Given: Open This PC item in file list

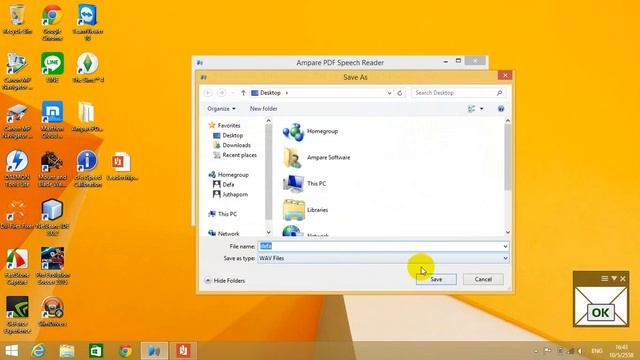Looking at the screenshot, I should coord(304,184).
